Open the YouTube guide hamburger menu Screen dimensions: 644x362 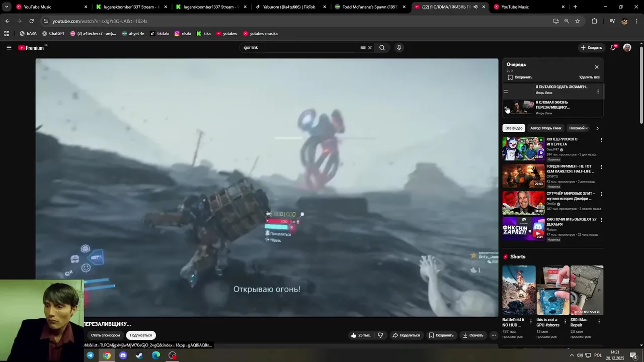pos(9,48)
